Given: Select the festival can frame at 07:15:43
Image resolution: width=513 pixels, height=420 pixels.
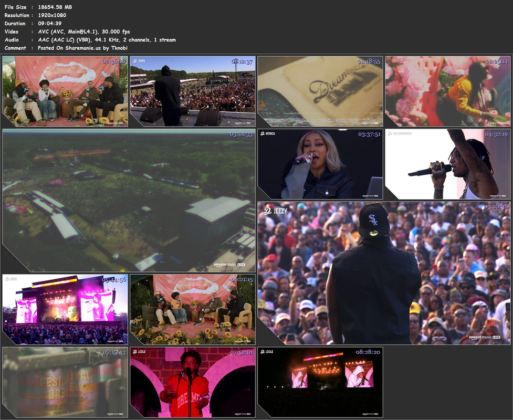Looking at the screenshot, I should coord(65,382).
